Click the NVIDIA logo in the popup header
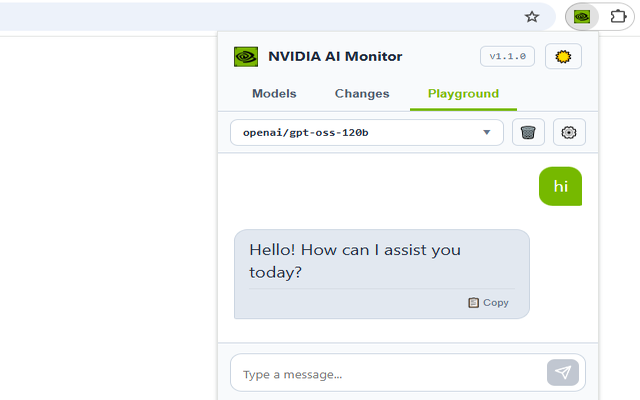This screenshot has height=400, width=640. pos(246,56)
